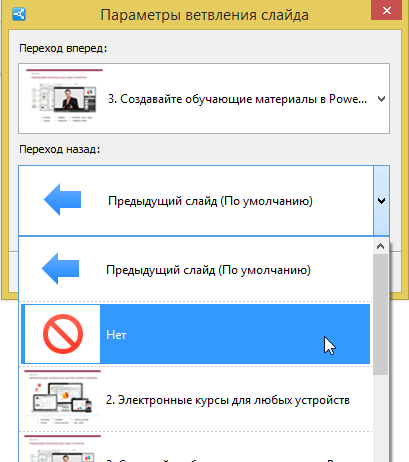Choose blue arrow icon in opened list
409x462 pixels.
coord(60,268)
